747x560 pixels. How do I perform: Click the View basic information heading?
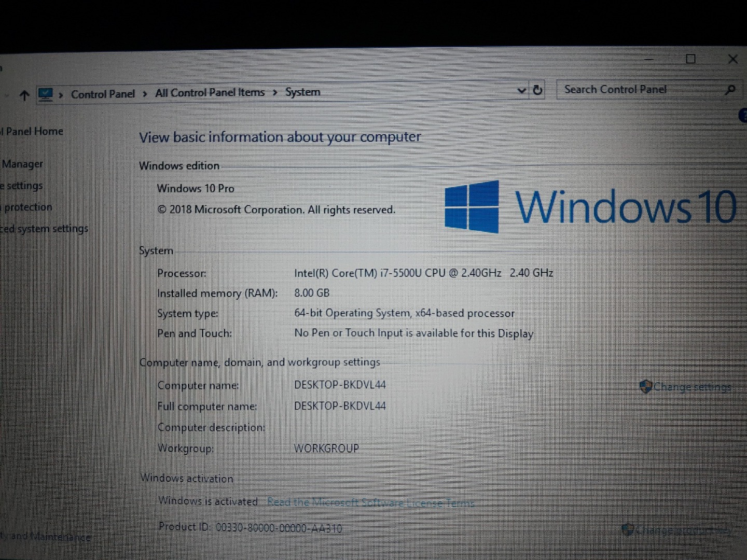(x=280, y=137)
